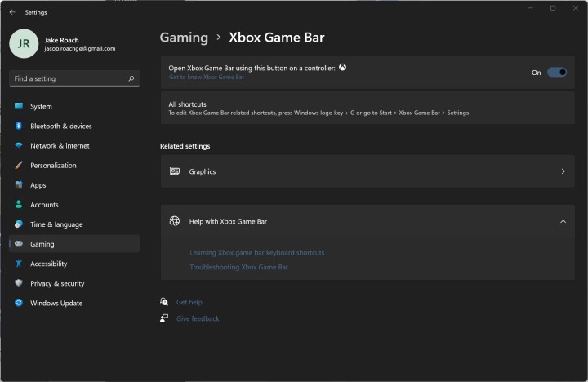Click the Get to know Xbox Game Bar link
Image resolution: width=588 pixels, height=382 pixels.
pos(207,78)
